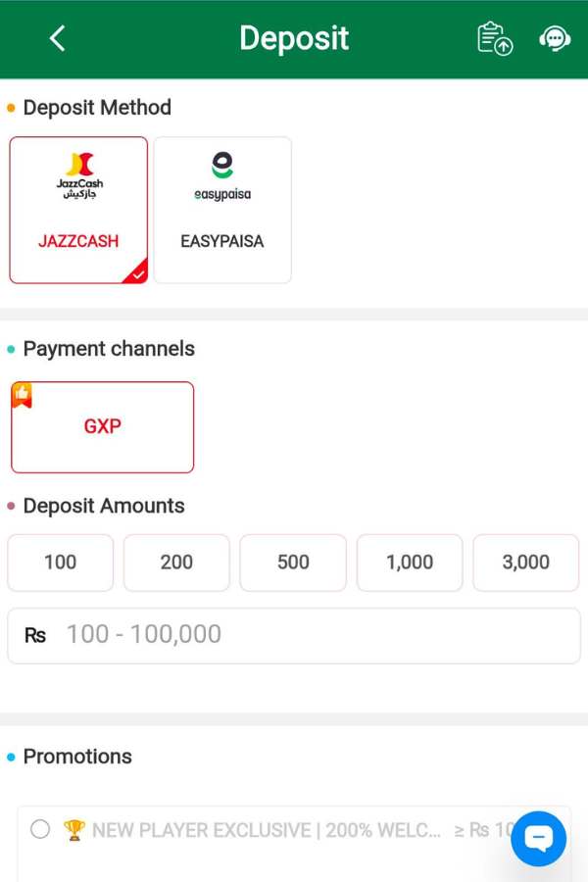Tap the thumbs-up recommended badge on GXP
The height and width of the screenshot is (882, 588).
(22, 395)
